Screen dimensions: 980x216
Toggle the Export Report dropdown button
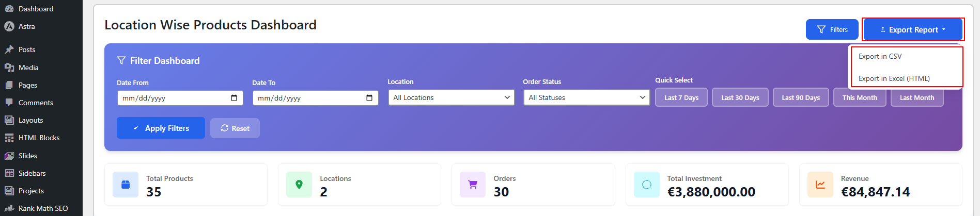pyautogui.click(x=913, y=29)
